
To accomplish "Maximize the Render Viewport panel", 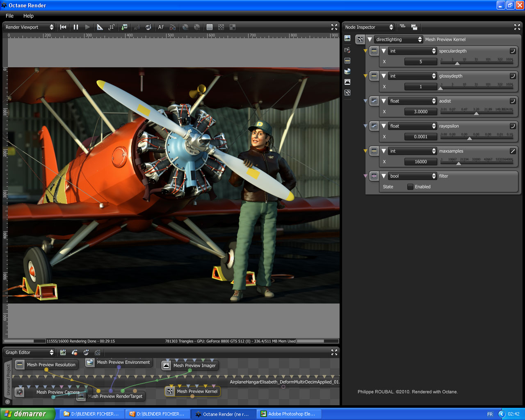I will point(334,27).
